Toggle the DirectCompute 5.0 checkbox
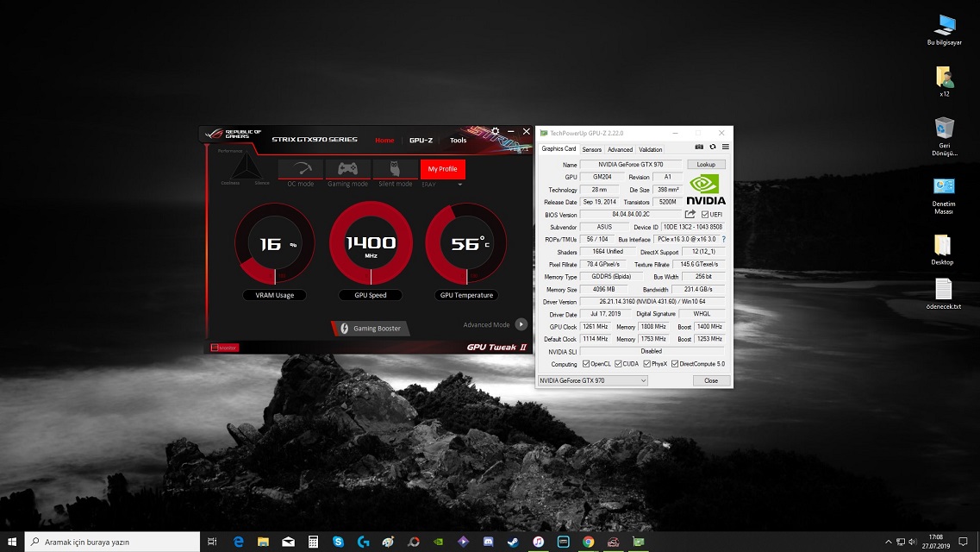Image resolution: width=980 pixels, height=552 pixels. point(675,364)
